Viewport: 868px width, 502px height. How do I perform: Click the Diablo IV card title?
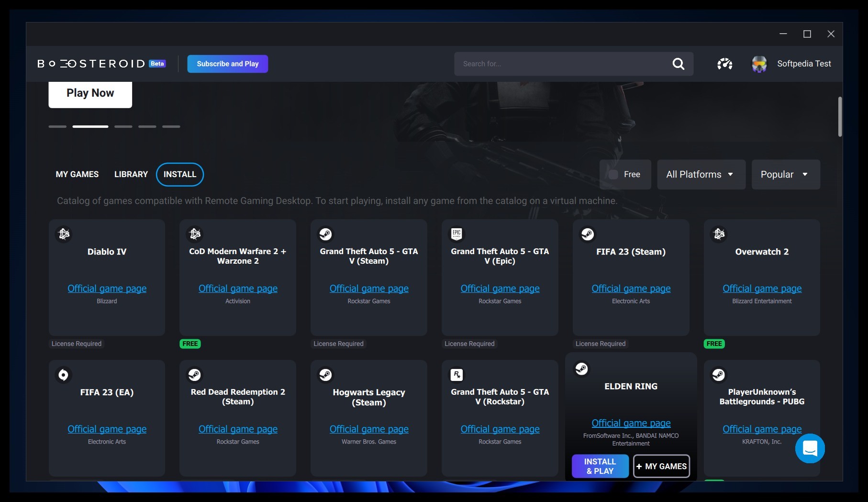107,252
